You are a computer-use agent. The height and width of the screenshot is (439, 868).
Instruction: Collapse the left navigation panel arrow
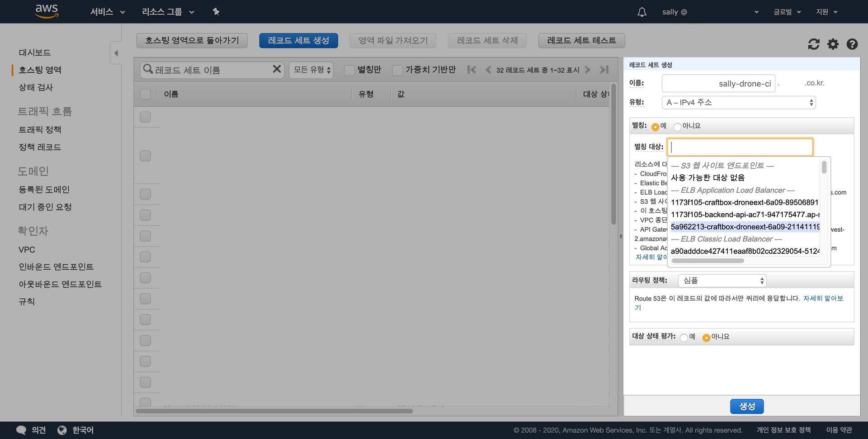[116, 53]
